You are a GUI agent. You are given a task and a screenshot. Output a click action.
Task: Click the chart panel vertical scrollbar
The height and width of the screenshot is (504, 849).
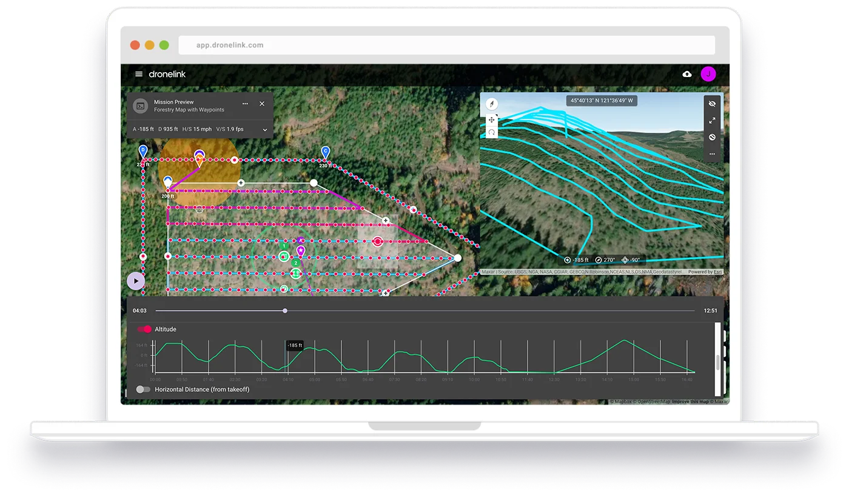click(x=718, y=362)
